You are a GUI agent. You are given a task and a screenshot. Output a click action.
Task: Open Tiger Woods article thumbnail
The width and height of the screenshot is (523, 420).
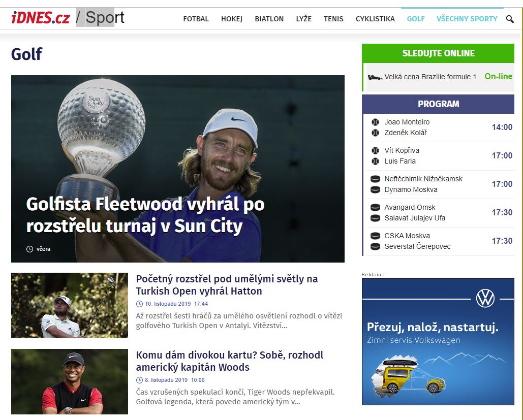(x=70, y=382)
